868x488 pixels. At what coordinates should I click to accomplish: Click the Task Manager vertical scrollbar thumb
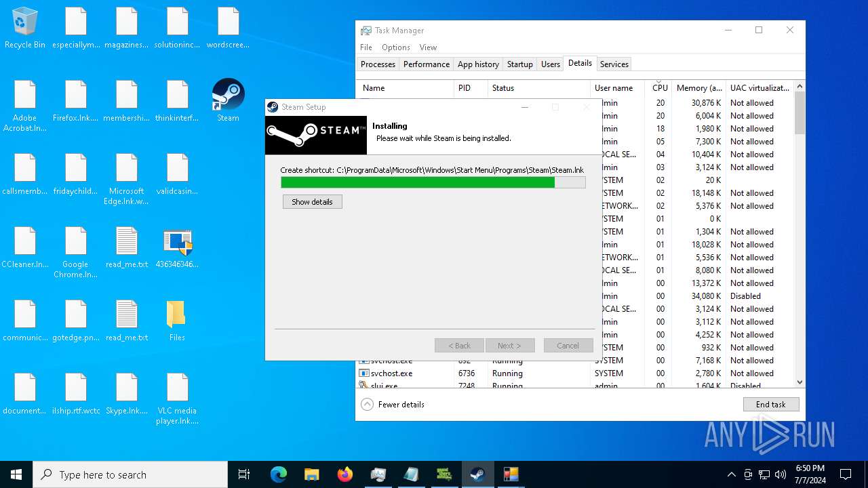pyautogui.click(x=800, y=113)
